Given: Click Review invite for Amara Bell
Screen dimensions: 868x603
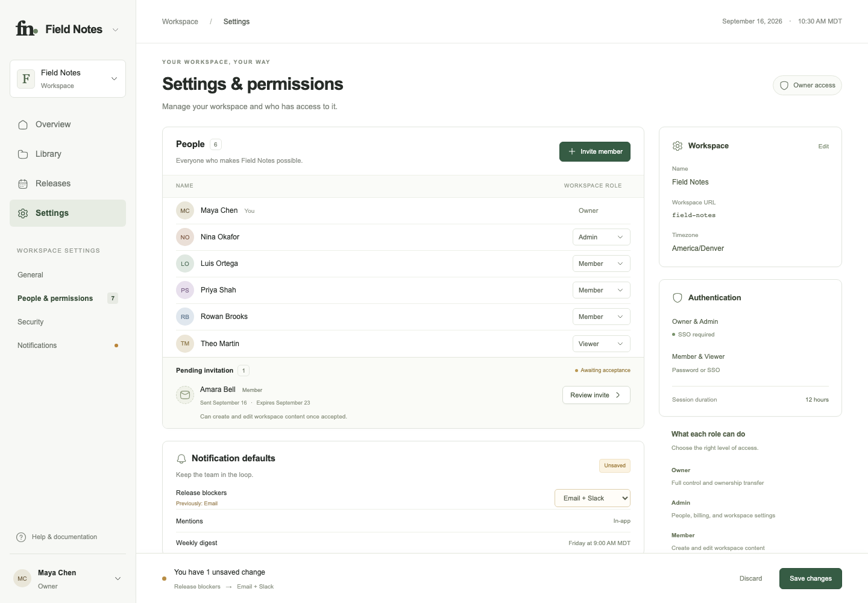Looking at the screenshot, I should click(x=596, y=395).
